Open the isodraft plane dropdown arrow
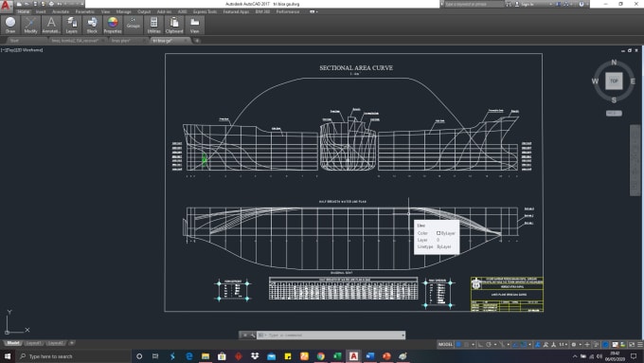 click(509, 344)
